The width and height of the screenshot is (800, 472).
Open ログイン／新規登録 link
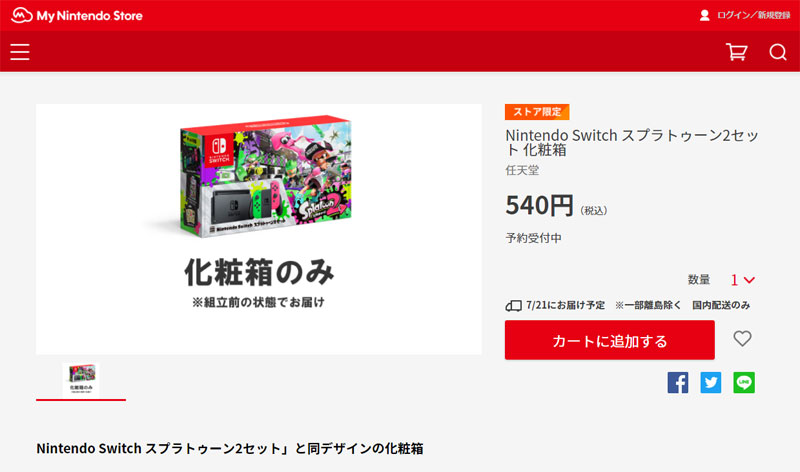click(754, 15)
